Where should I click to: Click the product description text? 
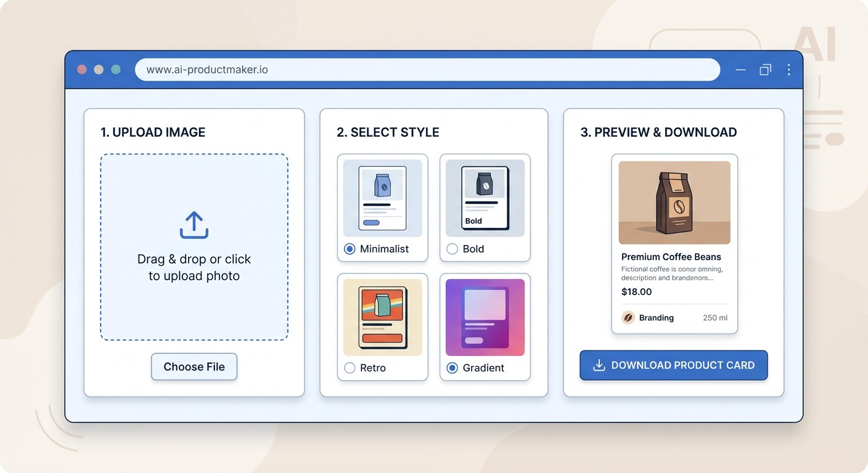click(672, 273)
